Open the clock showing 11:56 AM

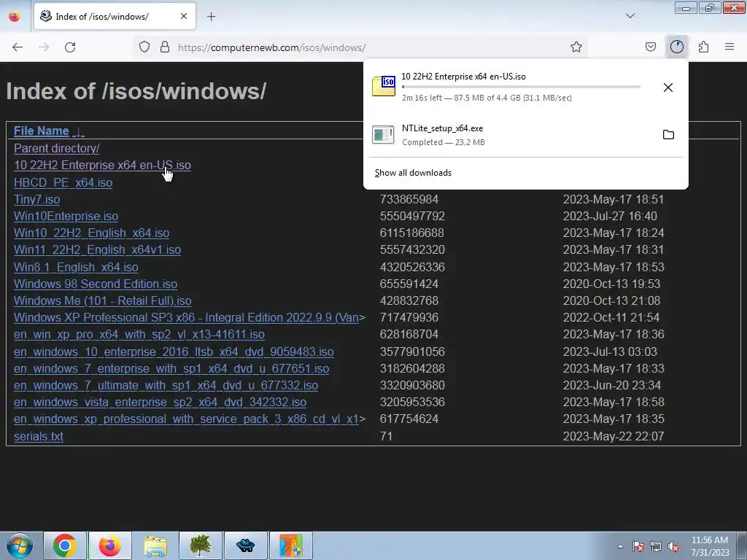710,546
